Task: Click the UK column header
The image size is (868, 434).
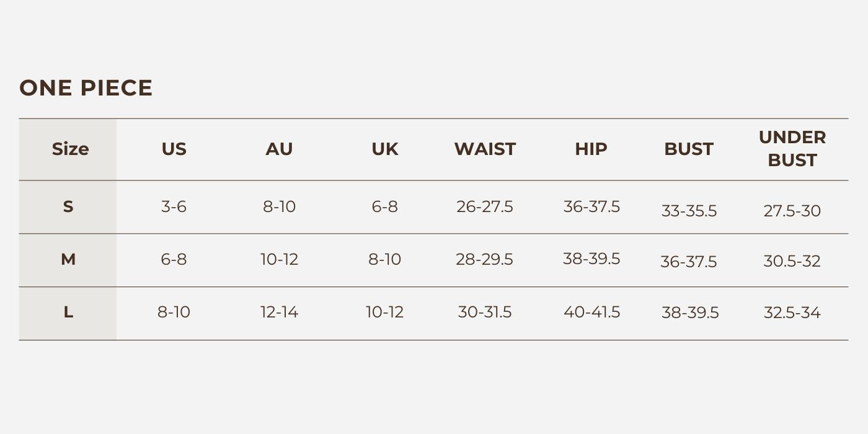Action: pyautogui.click(x=385, y=149)
